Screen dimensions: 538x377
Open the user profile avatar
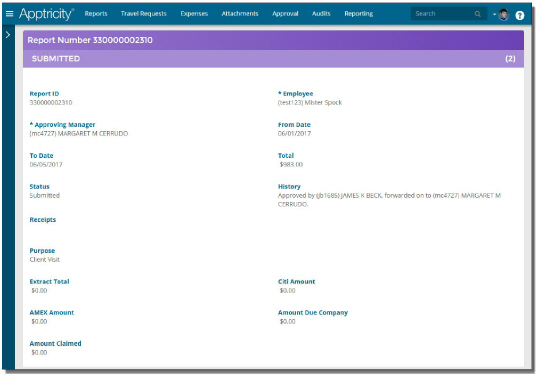(x=503, y=14)
